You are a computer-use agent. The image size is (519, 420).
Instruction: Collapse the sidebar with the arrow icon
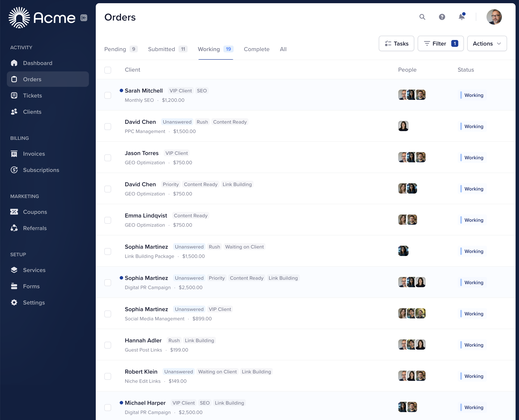pyautogui.click(x=84, y=18)
